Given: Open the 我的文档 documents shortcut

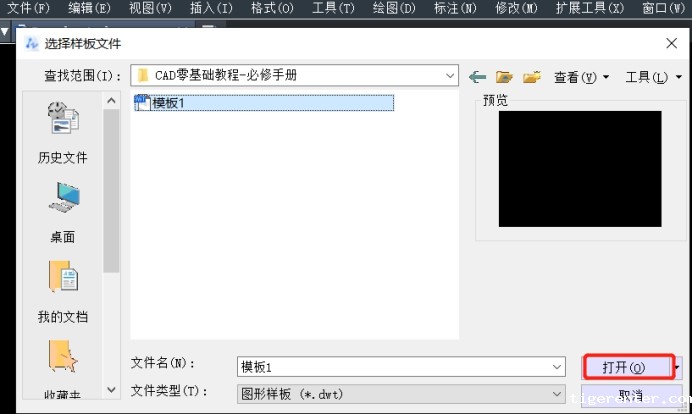Looking at the screenshot, I should click(63, 293).
